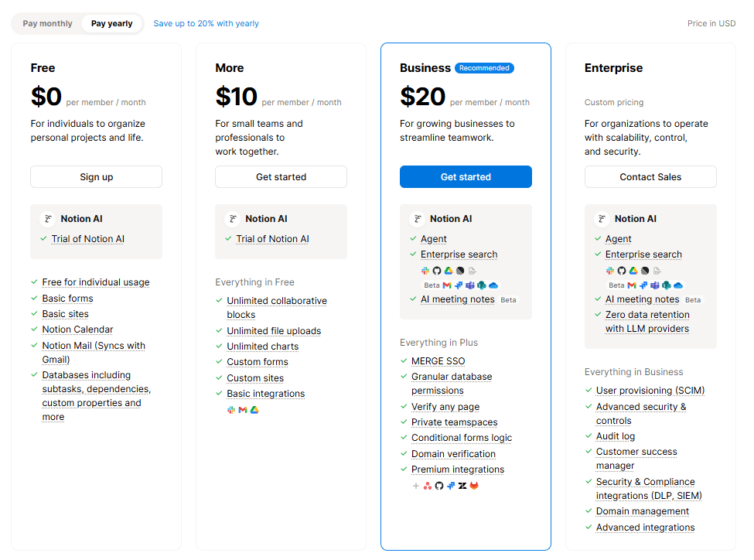Click the Recommended badge beside Business

click(x=484, y=68)
